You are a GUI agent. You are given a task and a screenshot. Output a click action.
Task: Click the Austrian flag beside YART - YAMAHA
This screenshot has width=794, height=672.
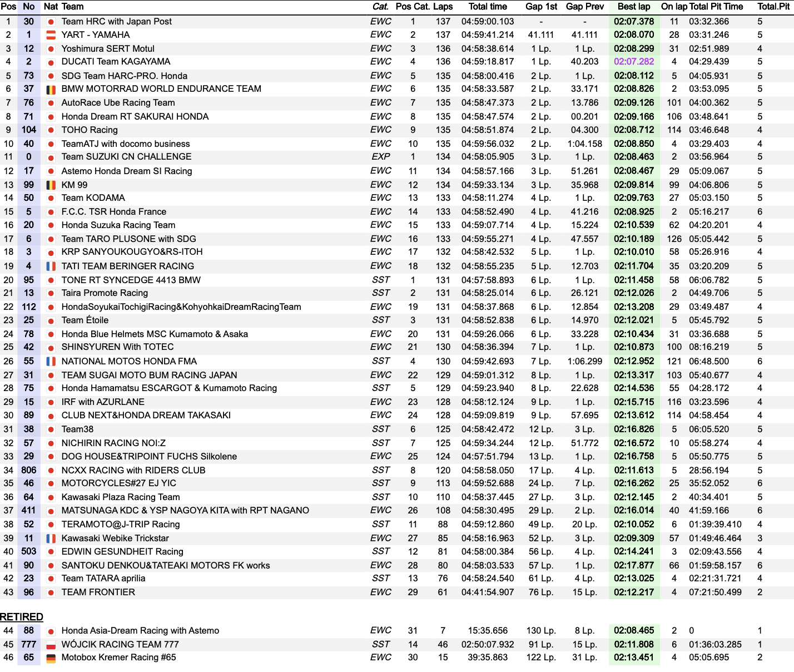[x=51, y=35]
